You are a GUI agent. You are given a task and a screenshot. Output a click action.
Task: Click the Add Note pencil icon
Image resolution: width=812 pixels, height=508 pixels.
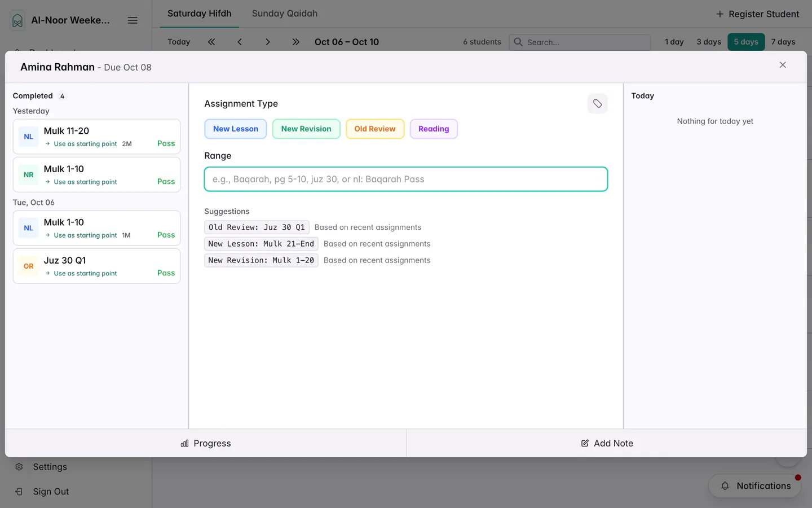point(585,444)
